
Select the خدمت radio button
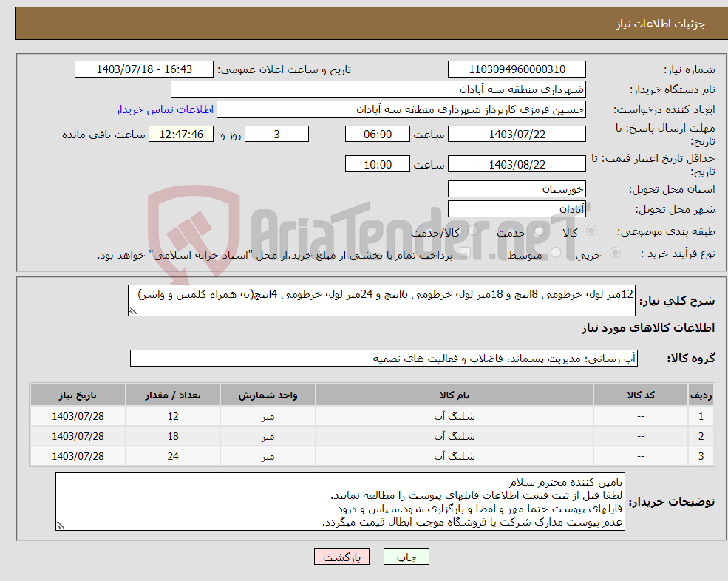point(539,231)
